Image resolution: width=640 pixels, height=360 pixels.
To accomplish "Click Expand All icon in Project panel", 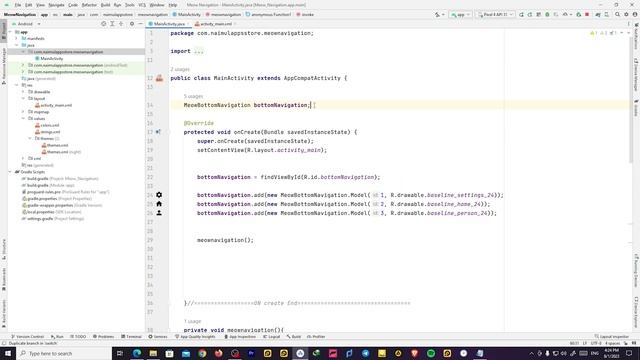I will (112, 24).
